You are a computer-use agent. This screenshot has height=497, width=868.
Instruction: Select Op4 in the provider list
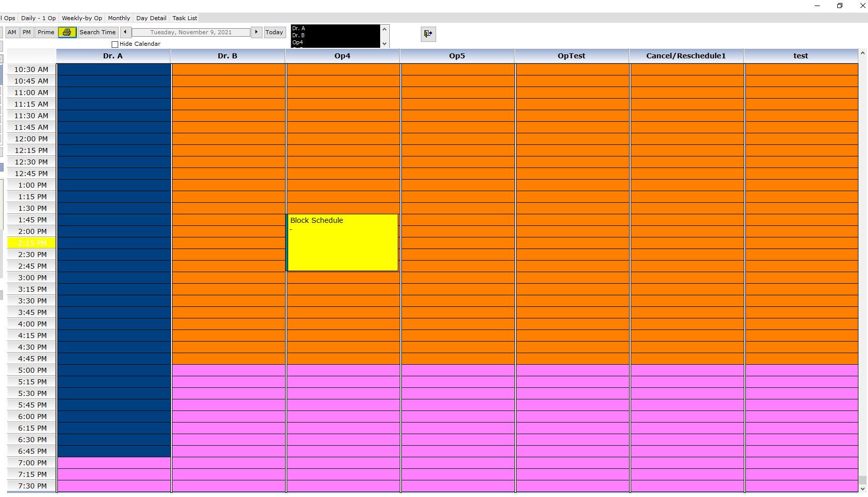click(x=298, y=43)
